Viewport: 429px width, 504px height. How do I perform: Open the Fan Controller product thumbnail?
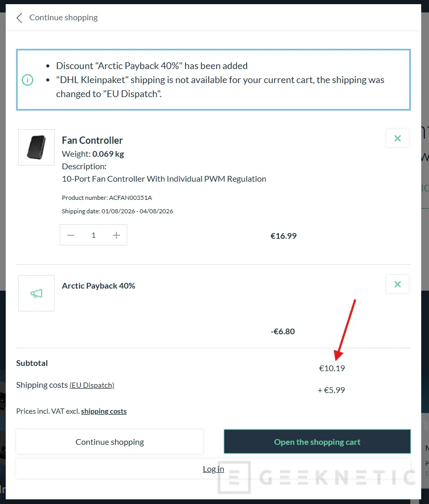point(36,147)
